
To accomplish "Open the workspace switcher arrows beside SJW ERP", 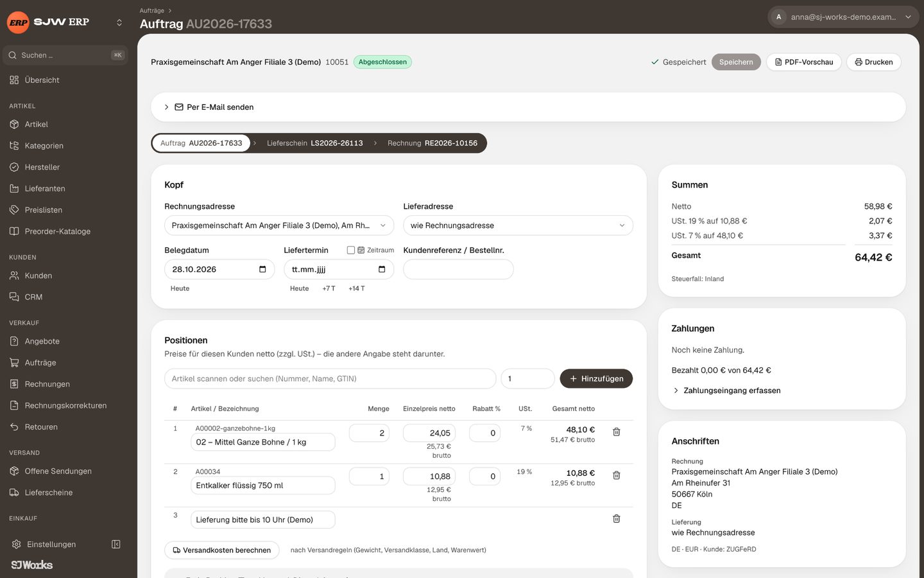I will (x=119, y=22).
